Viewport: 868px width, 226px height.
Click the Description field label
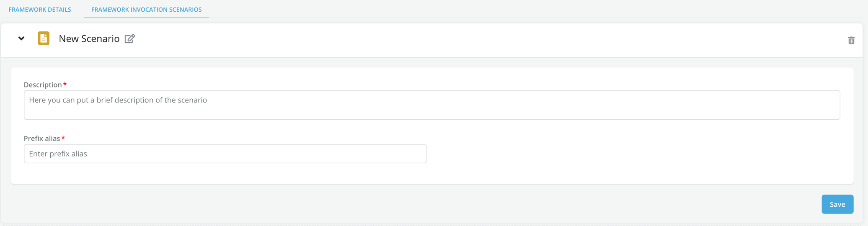(x=43, y=85)
